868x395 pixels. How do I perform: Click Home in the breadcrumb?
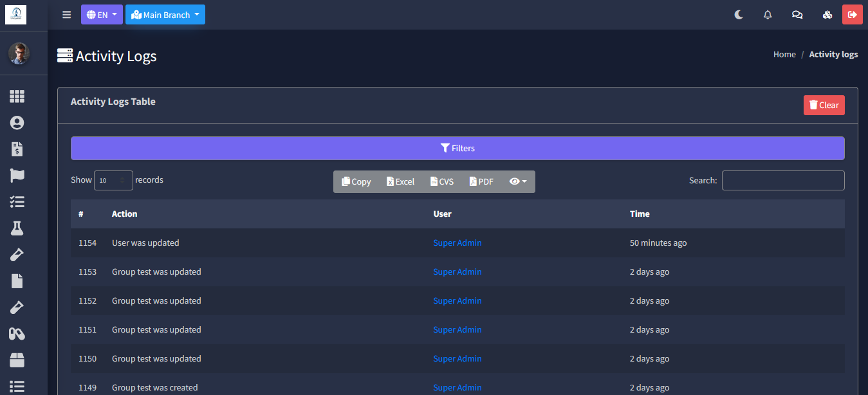(x=784, y=55)
